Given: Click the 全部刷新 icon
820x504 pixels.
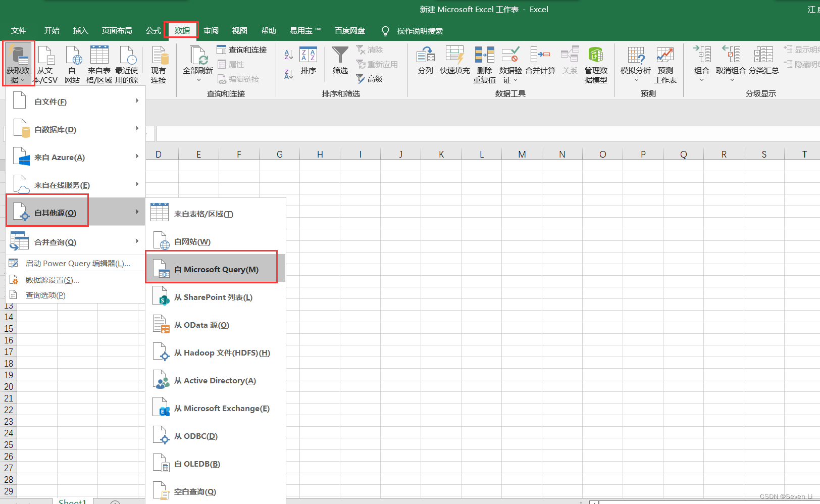Looking at the screenshot, I should 198,56.
